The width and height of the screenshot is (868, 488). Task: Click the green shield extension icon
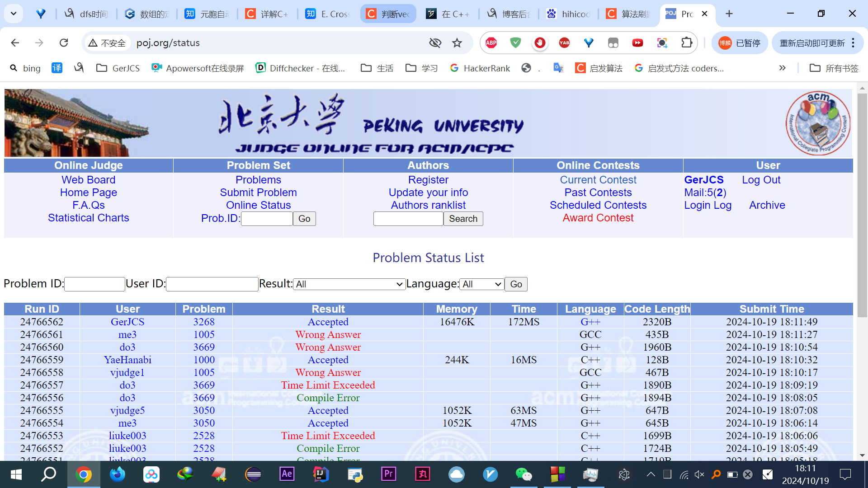point(515,43)
